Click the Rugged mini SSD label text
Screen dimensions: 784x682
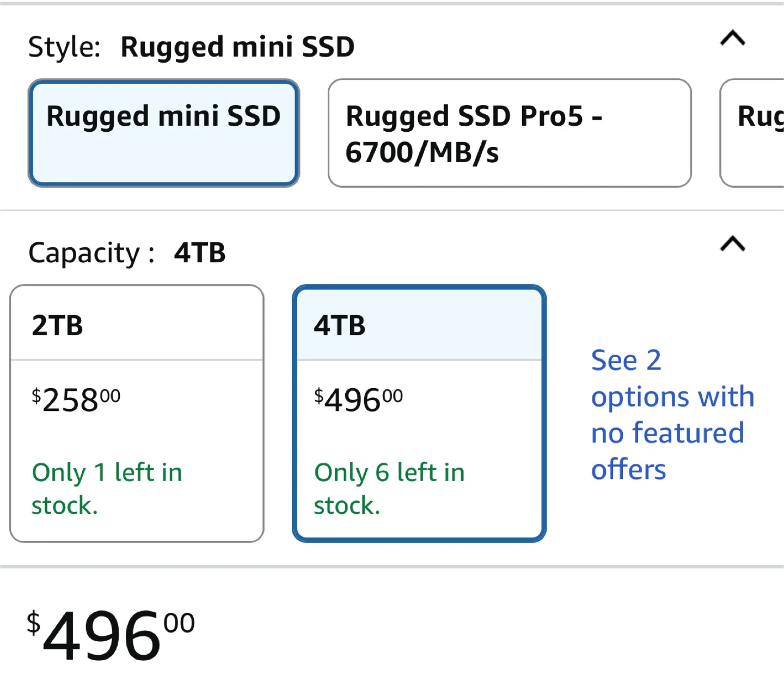[163, 115]
